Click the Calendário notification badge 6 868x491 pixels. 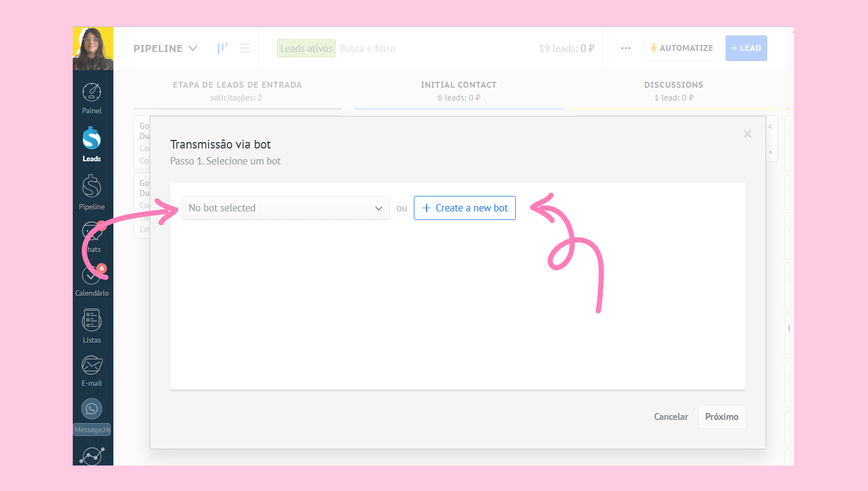point(101,268)
